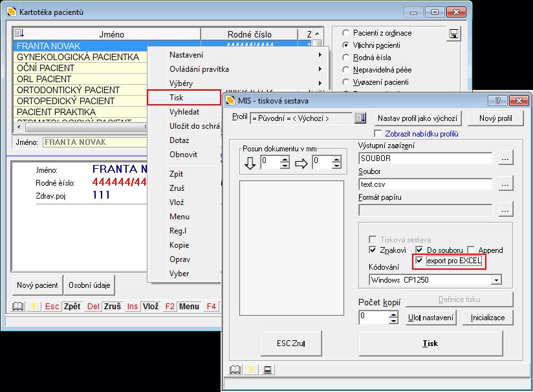Choose Tisk from the context menu
533x392 pixels.
coord(184,98)
